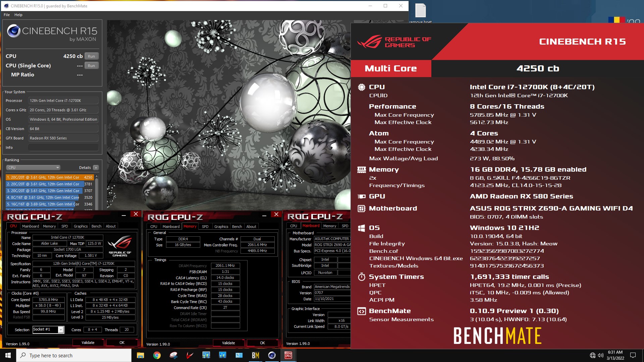This screenshot has height=362, width=644.
Task: Open the BenchMate (BM) taskbar icon
Action: click(255, 355)
